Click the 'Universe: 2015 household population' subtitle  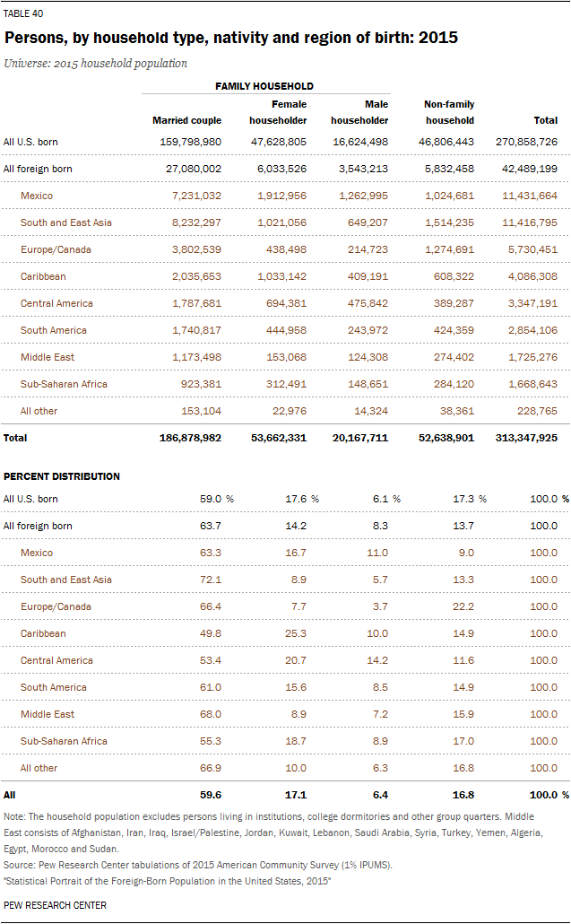coord(96,64)
